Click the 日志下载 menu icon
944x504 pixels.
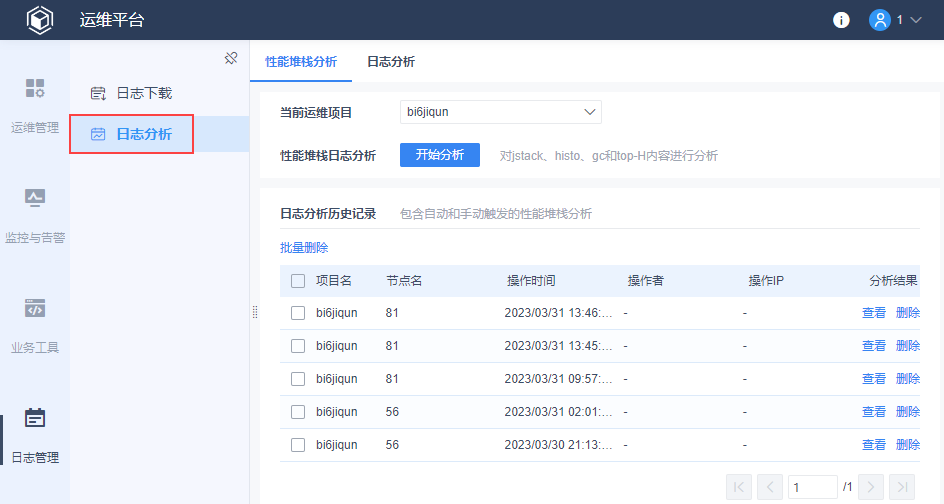98,93
